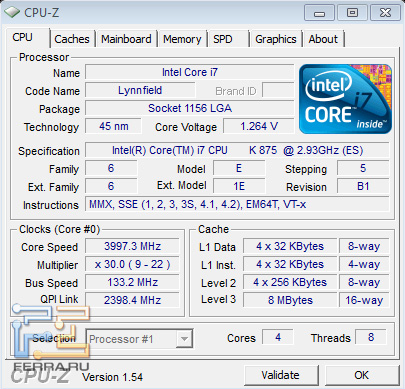Screen dimensions: 405x389
Task: Click the Threads count value 8
Action: 371,337
